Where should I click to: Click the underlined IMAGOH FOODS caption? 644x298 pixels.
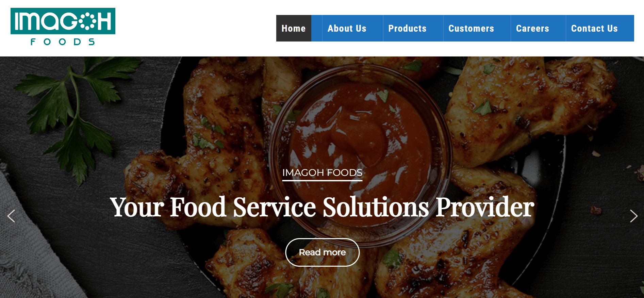coord(322,173)
